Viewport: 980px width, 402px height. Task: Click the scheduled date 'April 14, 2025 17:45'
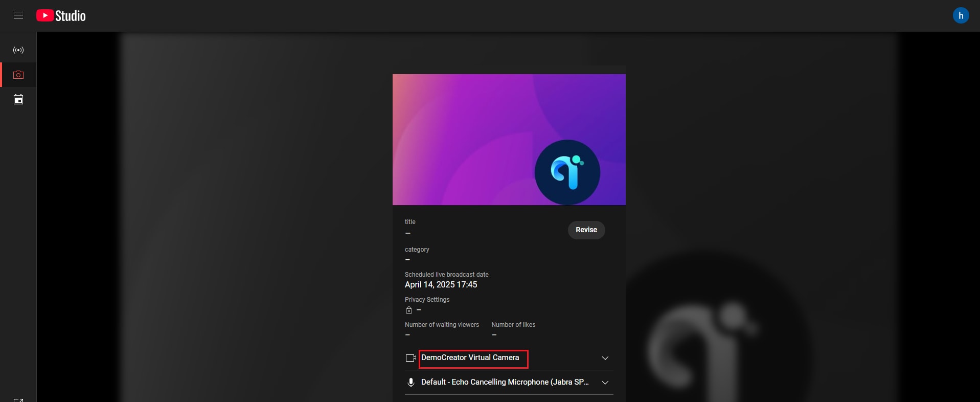click(441, 285)
